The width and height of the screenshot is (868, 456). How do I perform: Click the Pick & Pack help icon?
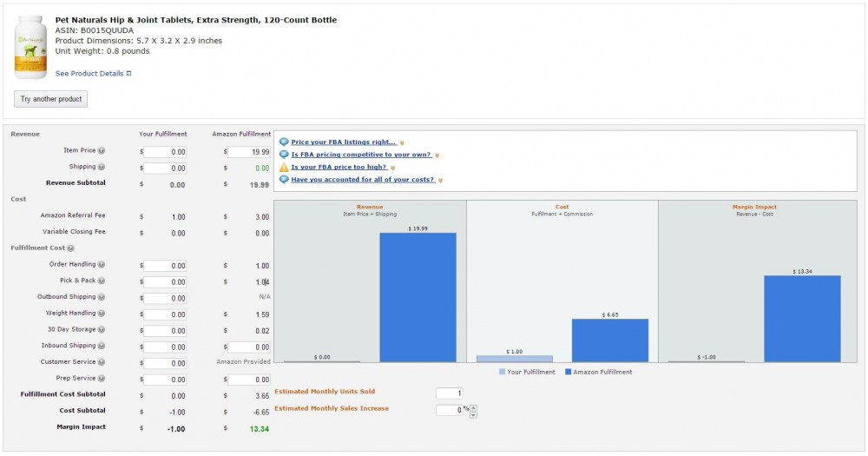pyautogui.click(x=102, y=281)
